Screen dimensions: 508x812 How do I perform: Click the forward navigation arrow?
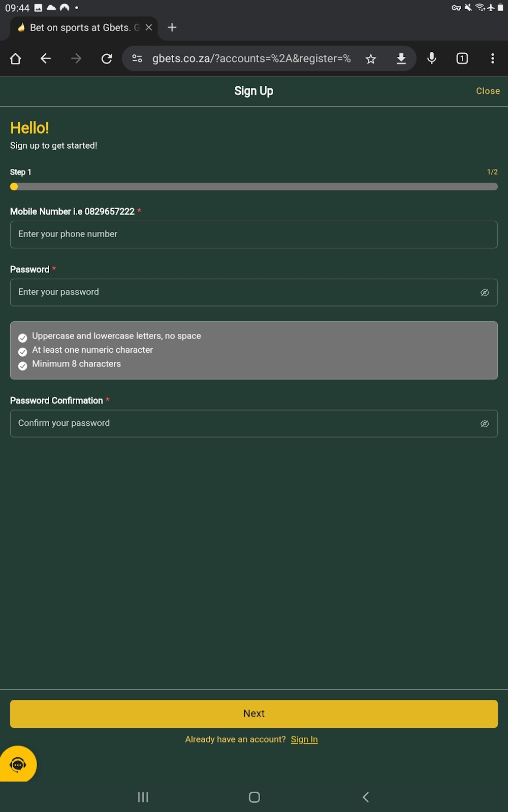[x=76, y=58]
